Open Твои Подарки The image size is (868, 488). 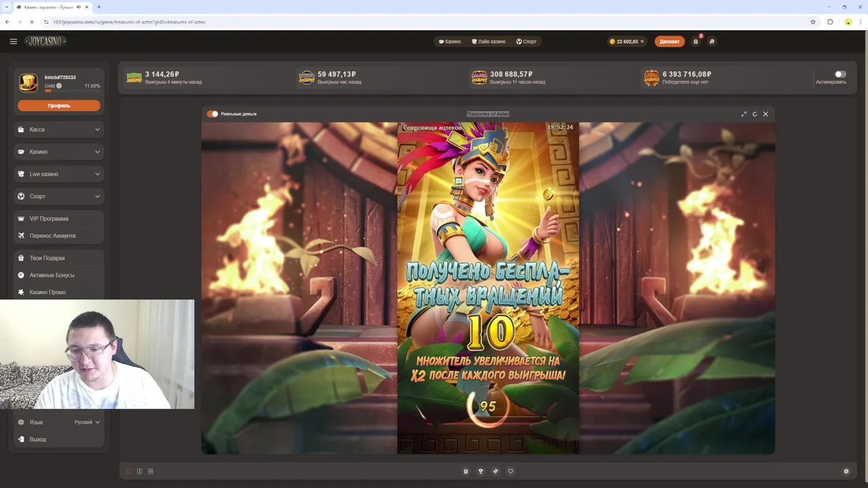pos(59,258)
